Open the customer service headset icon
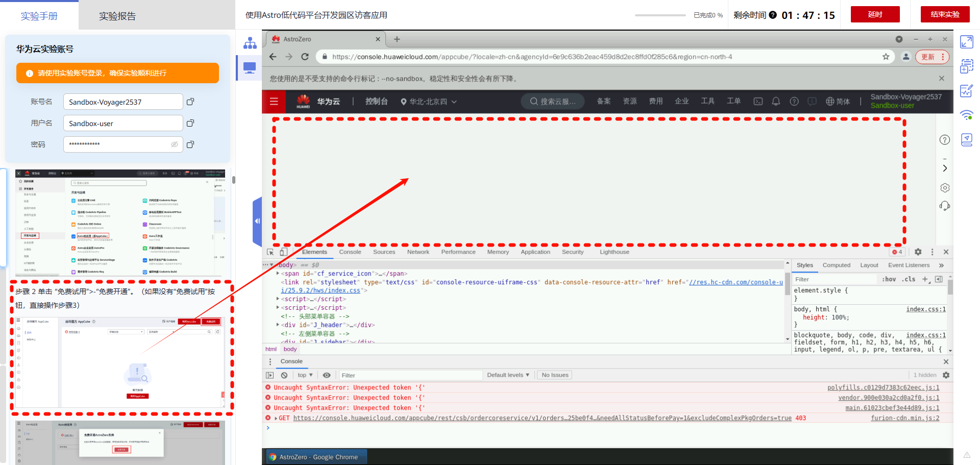The image size is (980, 465). [945, 206]
